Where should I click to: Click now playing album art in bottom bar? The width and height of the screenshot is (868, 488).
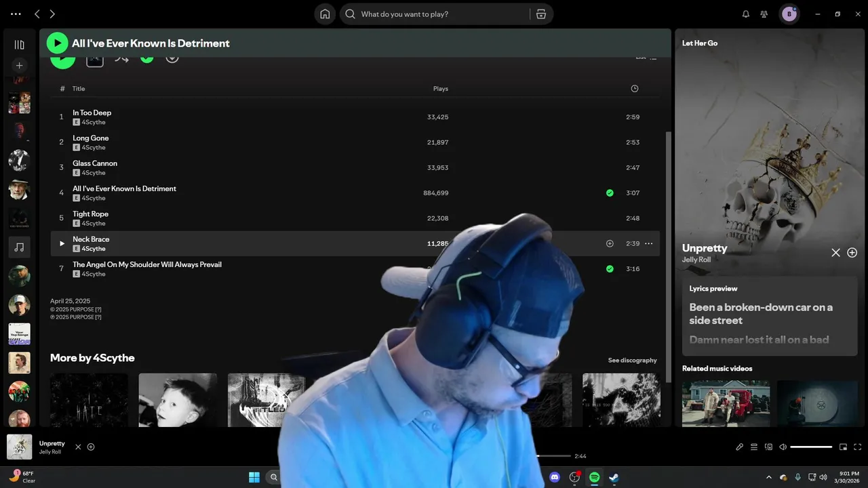[x=19, y=447]
